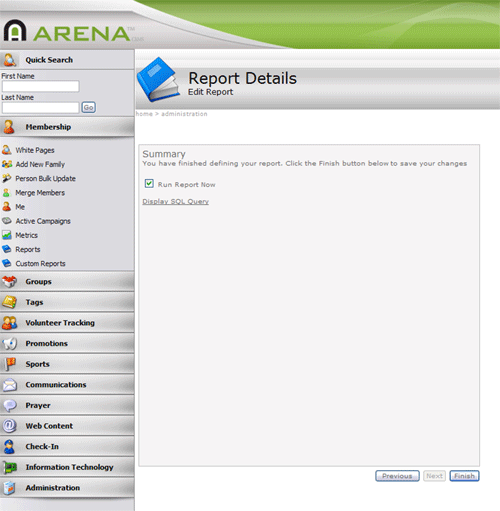Screen dimensions: 500x511
Task: Click the Arena logo icon
Action: point(15,30)
